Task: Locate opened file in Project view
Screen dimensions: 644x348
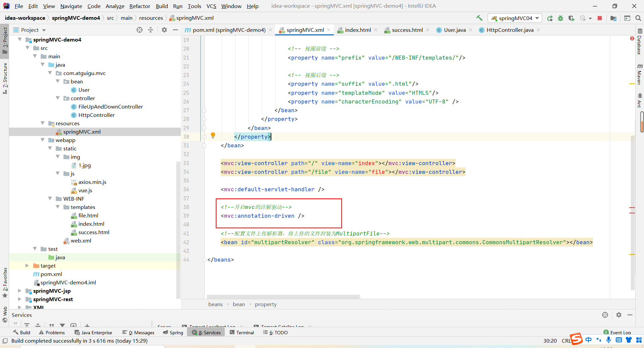Action: [140, 30]
